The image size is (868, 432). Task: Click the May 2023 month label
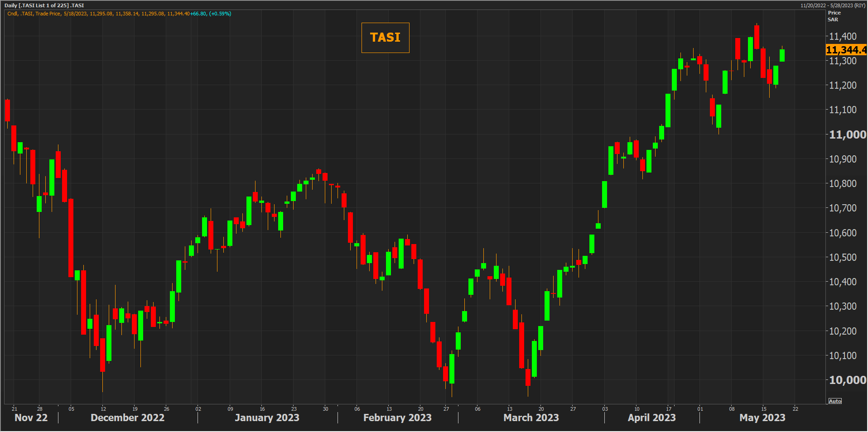click(762, 418)
